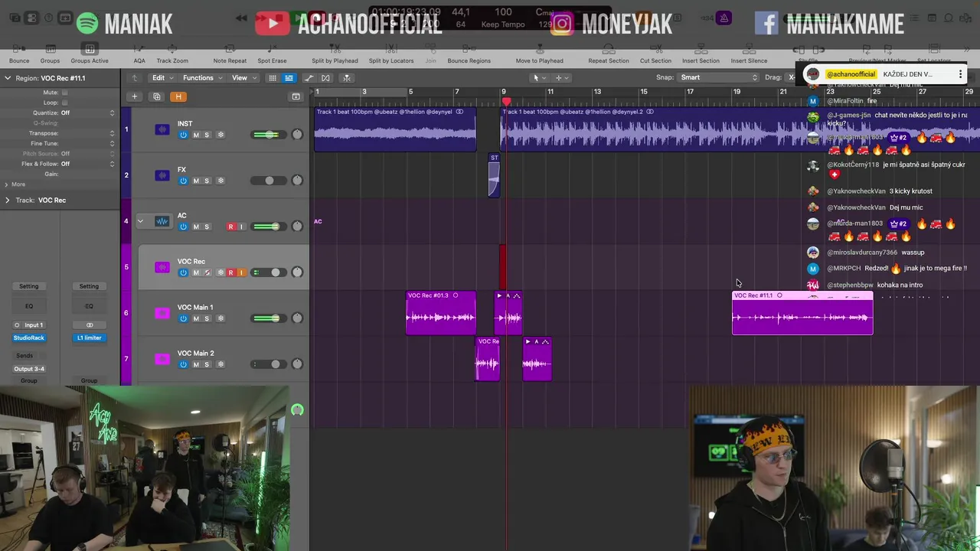Image resolution: width=980 pixels, height=551 pixels.
Task: Toggle the Flex show button
Action: click(x=325, y=77)
